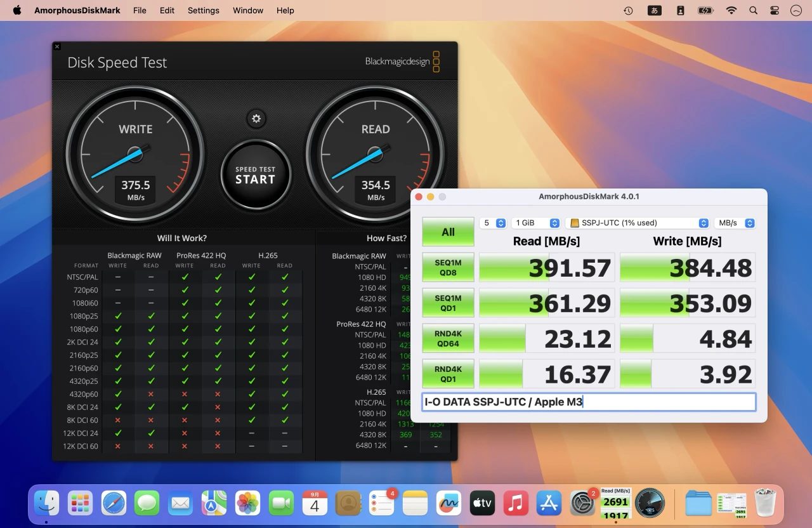Open the test count dropdown showing 5
The image size is (812, 528).
coord(493,223)
